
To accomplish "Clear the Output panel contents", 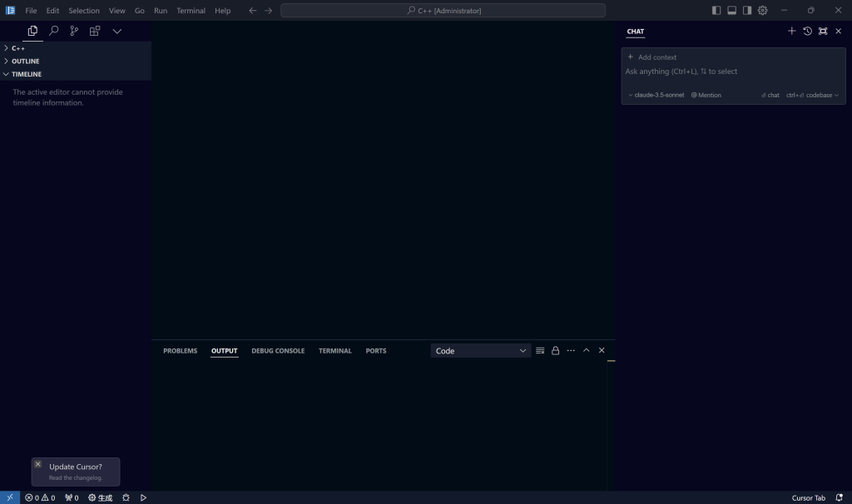I will [x=539, y=350].
